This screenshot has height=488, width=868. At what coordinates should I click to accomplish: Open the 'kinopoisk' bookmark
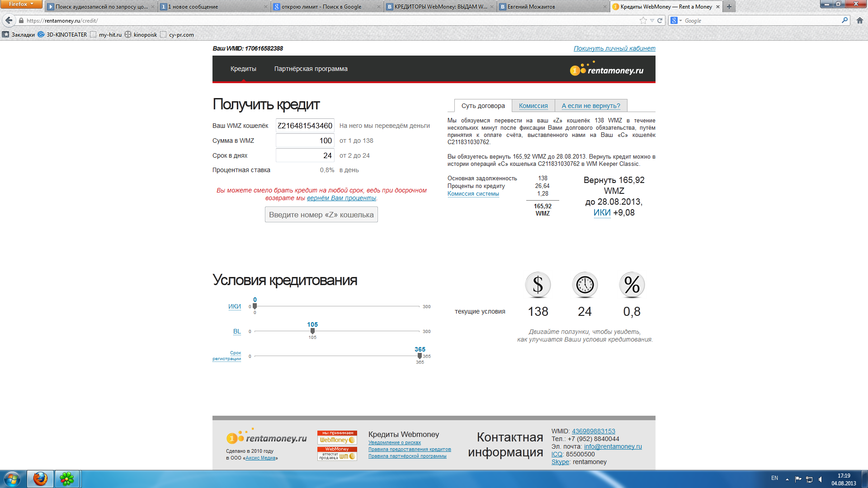[x=141, y=34]
